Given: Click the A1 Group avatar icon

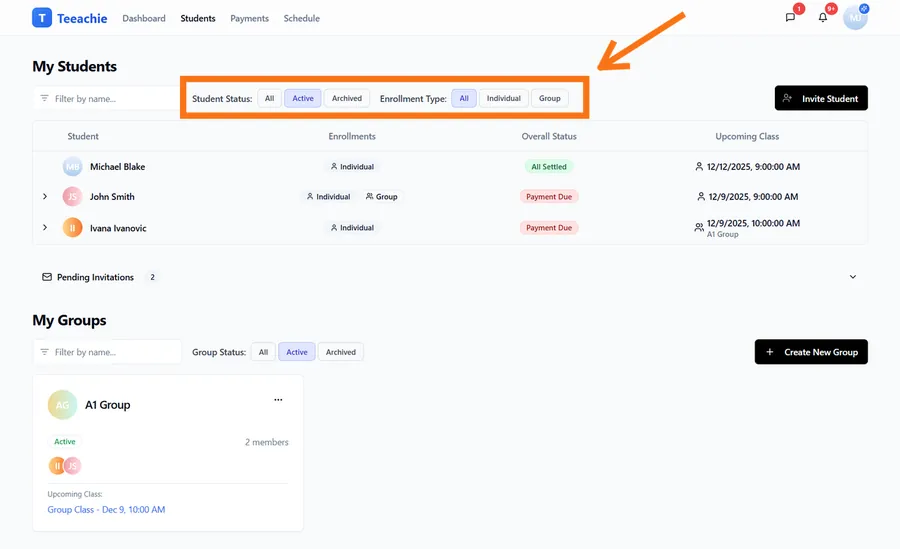Looking at the screenshot, I should 62,405.
